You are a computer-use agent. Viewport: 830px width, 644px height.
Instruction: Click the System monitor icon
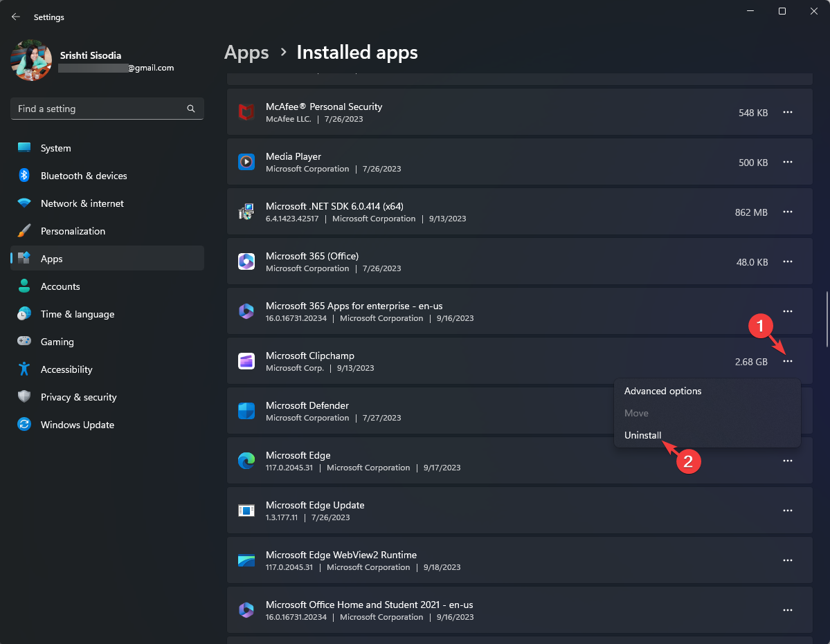point(24,147)
